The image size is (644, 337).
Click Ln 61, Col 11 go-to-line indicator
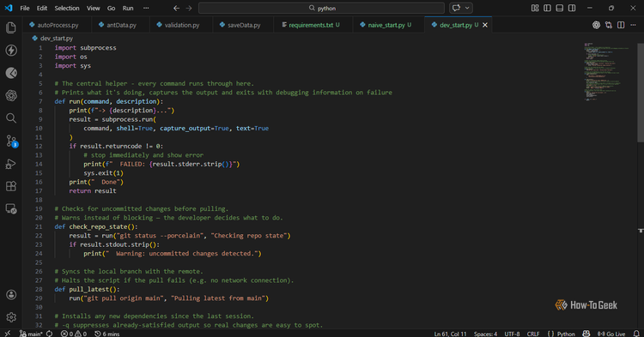pyautogui.click(x=450, y=334)
